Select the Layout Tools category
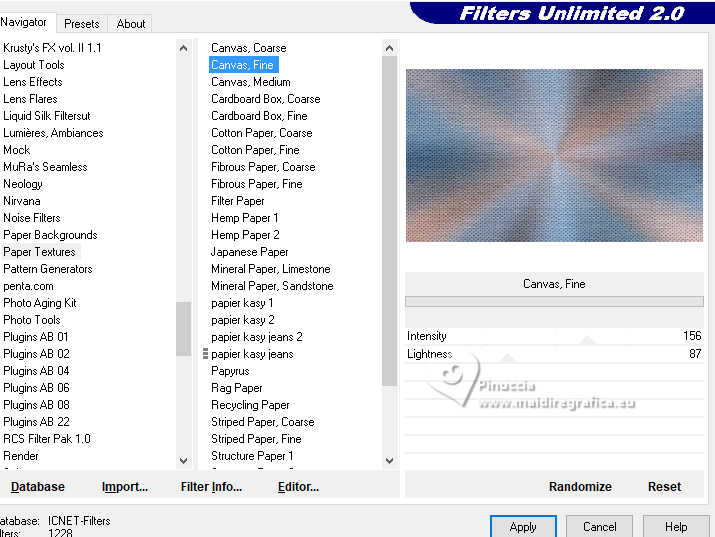This screenshot has width=715, height=537. click(x=34, y=65)
